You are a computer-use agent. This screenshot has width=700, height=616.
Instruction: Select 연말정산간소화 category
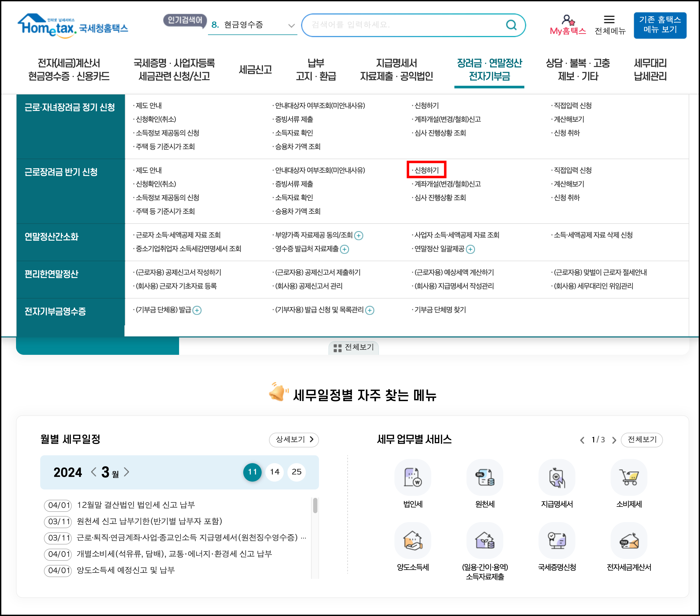[x=51, y=237]
